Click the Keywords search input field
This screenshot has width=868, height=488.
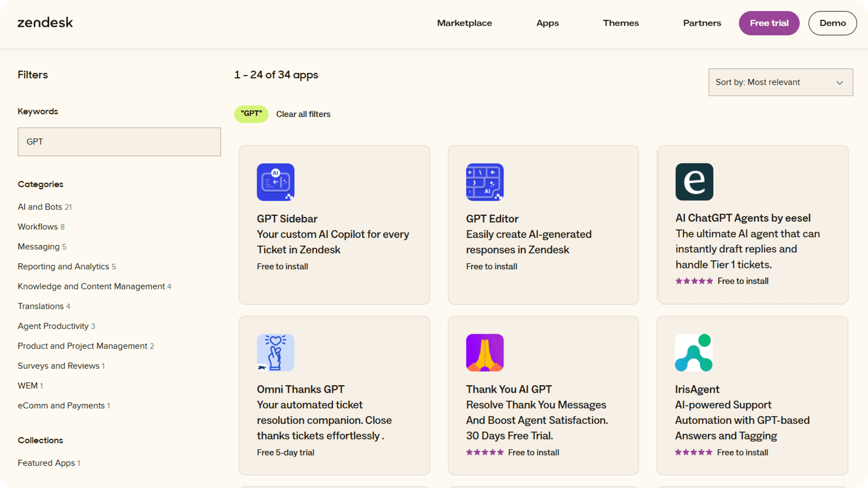119,141
